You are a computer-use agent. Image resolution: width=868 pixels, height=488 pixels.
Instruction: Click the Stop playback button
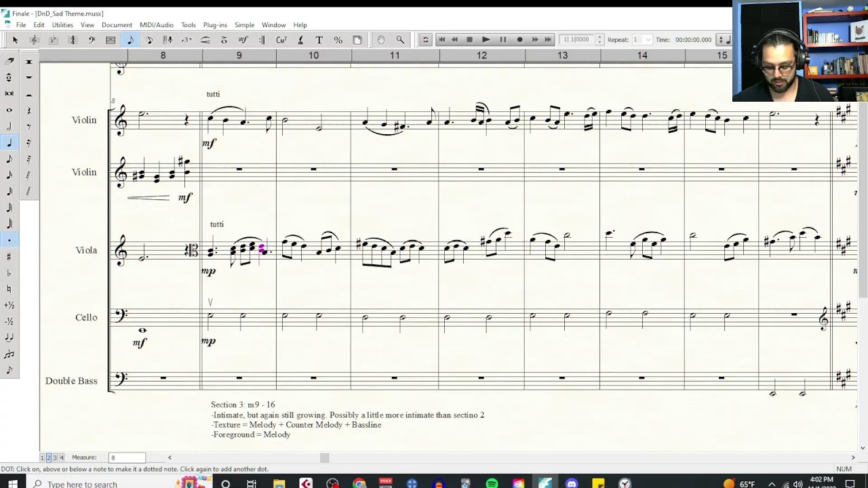click(469, 40)
